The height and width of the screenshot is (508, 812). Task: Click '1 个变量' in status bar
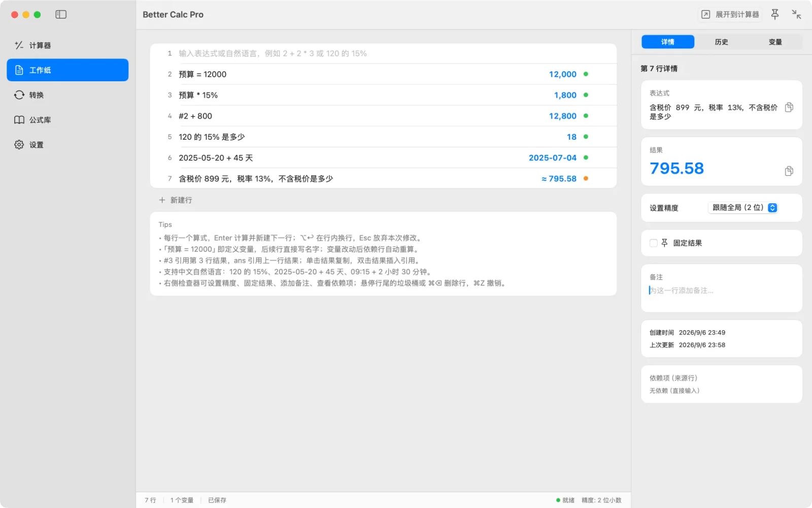click(x=182, y=500)
